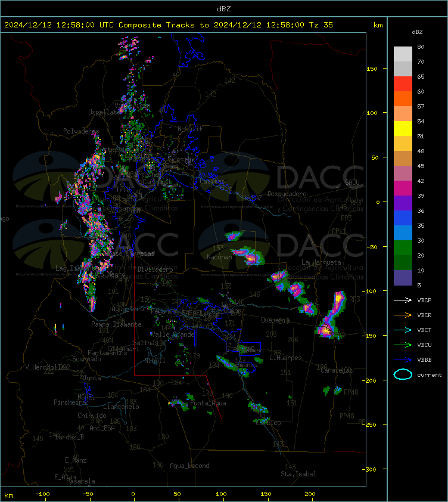Click the Sosneado map label
Viewport: 448px width, 502px height.
tap(86, 359)
